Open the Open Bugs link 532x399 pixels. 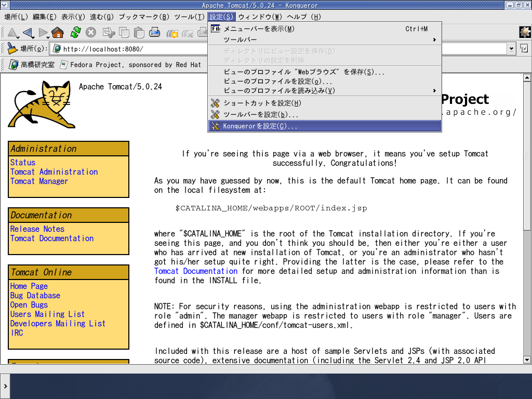pyautogui.click(x=29, y=305)
